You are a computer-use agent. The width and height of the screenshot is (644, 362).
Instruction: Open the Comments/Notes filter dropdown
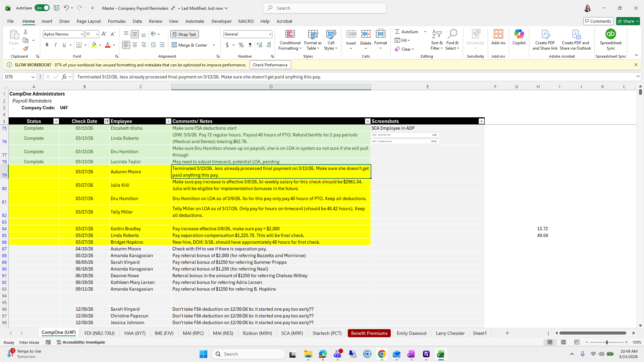368,121
